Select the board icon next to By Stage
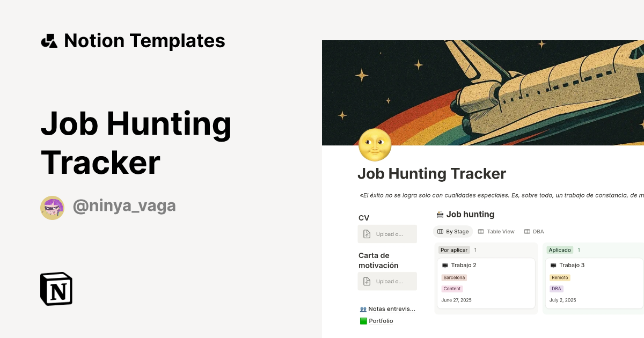Viewport: 644px width, 338px height. tap(440, 231)
